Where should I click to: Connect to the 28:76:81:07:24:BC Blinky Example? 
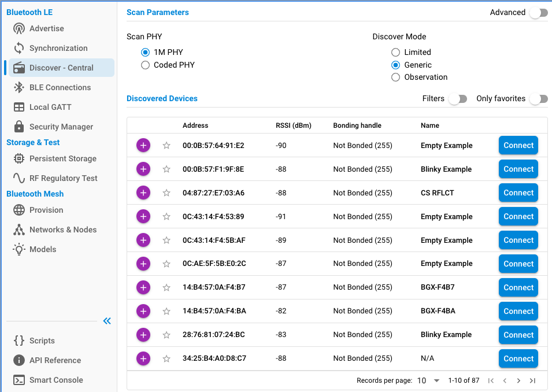point(518,335)
